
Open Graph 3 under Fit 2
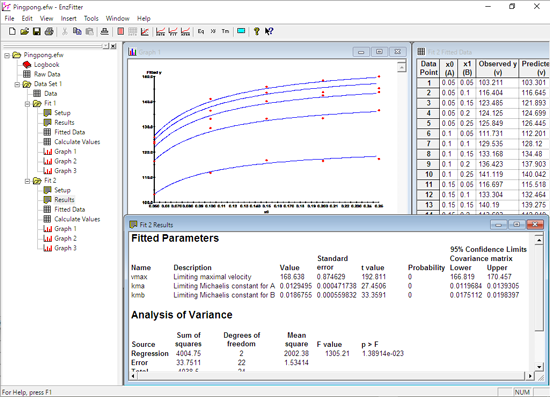point(65,248)
